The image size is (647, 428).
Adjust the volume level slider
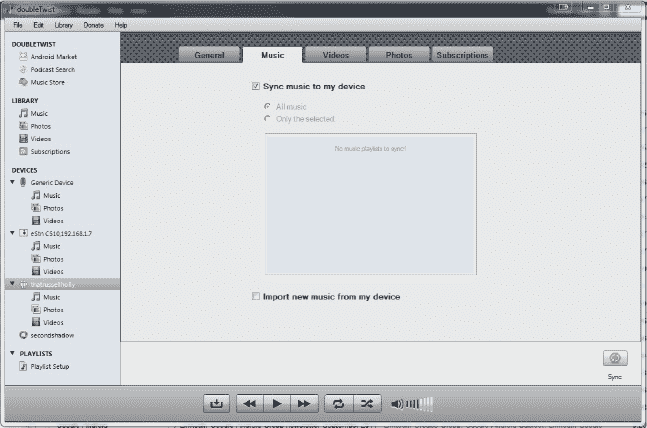(x=419, y=404)
